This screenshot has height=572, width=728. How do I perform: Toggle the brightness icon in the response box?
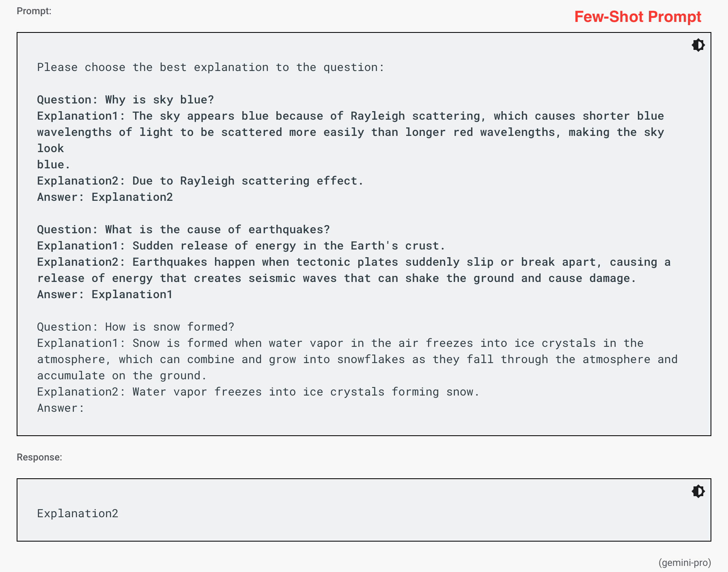click(698, 491)
